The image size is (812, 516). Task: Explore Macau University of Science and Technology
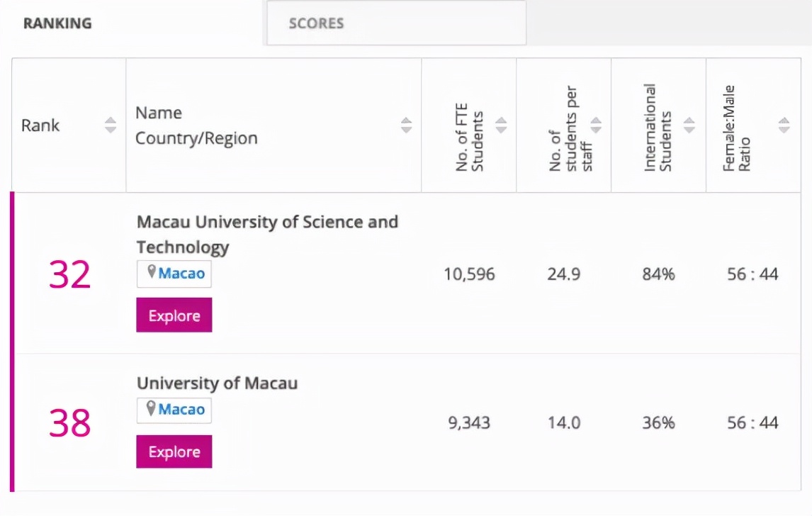pos(174,315)
